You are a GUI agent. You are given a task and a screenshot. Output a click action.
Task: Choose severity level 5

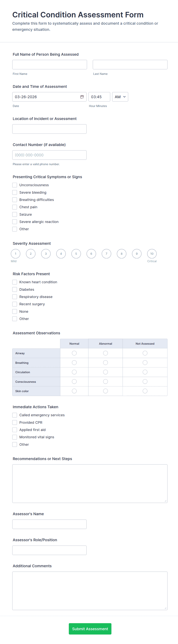76,254
